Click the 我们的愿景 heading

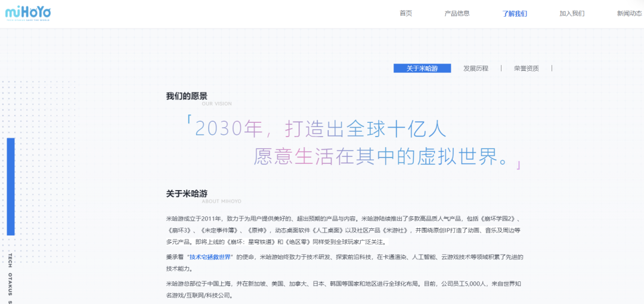[x=187, y=96]
